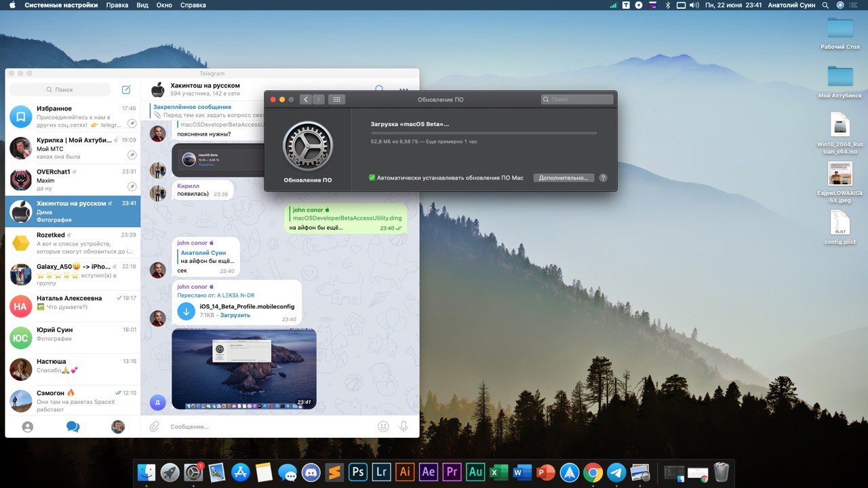Select config.plist file on desktop
This screenshot has width=868, height=488.
tap(840, 228)
